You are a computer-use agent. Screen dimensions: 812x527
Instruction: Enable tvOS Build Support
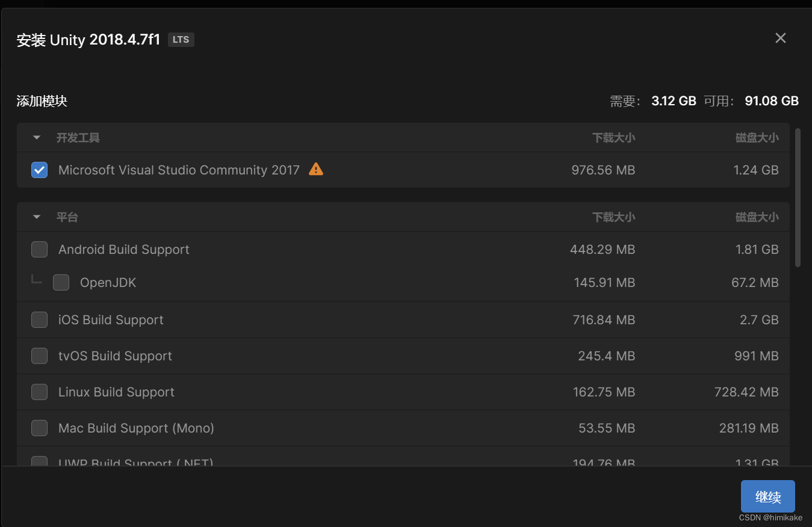pos(39,356)
